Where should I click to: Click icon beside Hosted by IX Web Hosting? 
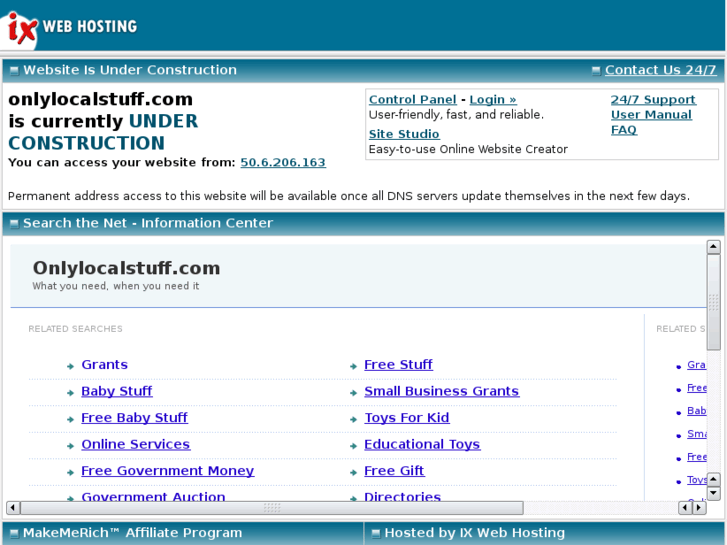(376, 534)
